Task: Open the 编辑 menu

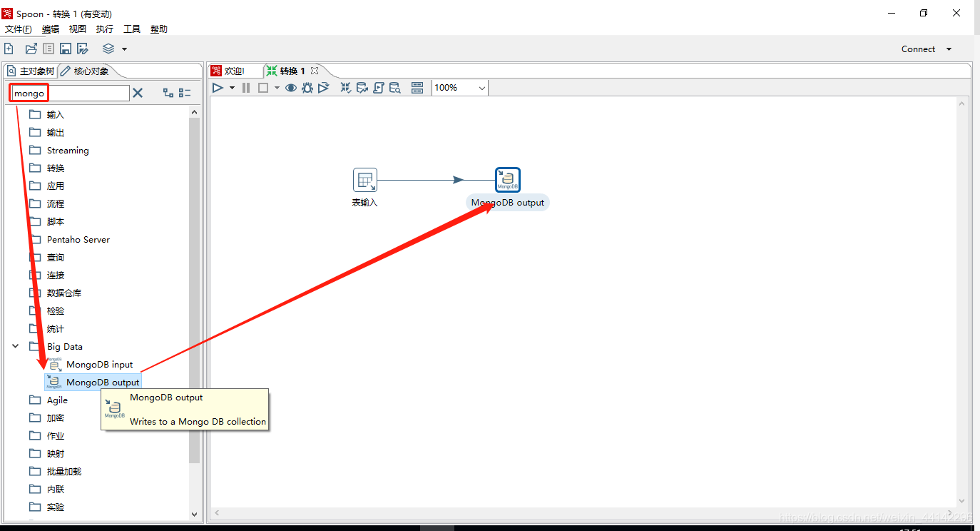Action: point(51,29)
